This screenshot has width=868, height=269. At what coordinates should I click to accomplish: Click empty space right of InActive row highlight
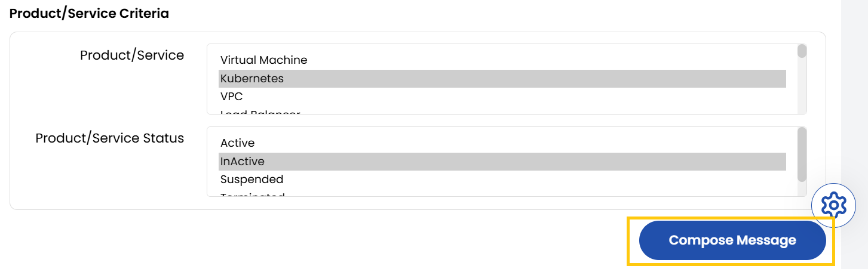point(792,162)
